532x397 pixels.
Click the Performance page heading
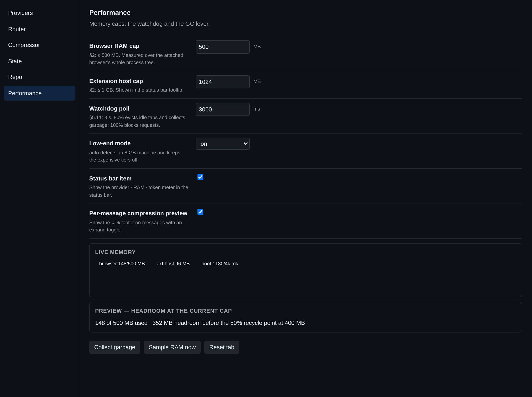110,12
